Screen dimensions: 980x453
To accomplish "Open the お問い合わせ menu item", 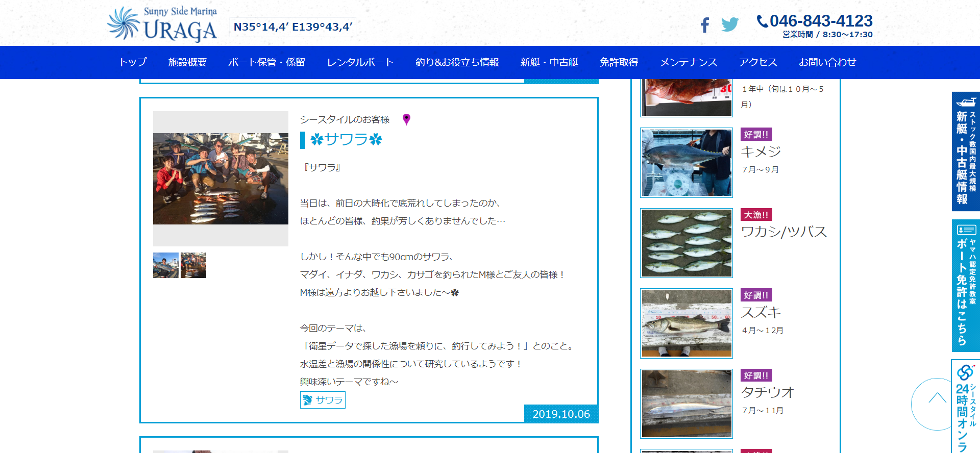I will (x=827, y=62).
